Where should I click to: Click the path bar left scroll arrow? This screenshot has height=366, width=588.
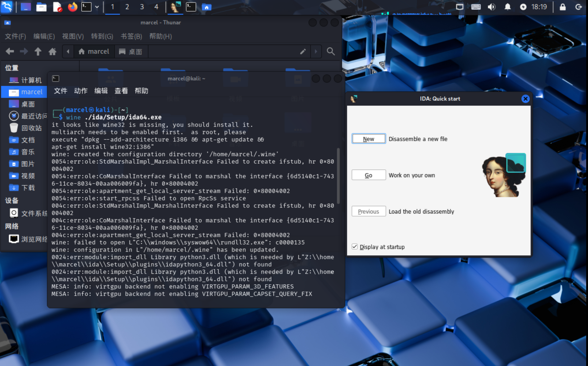68,51
